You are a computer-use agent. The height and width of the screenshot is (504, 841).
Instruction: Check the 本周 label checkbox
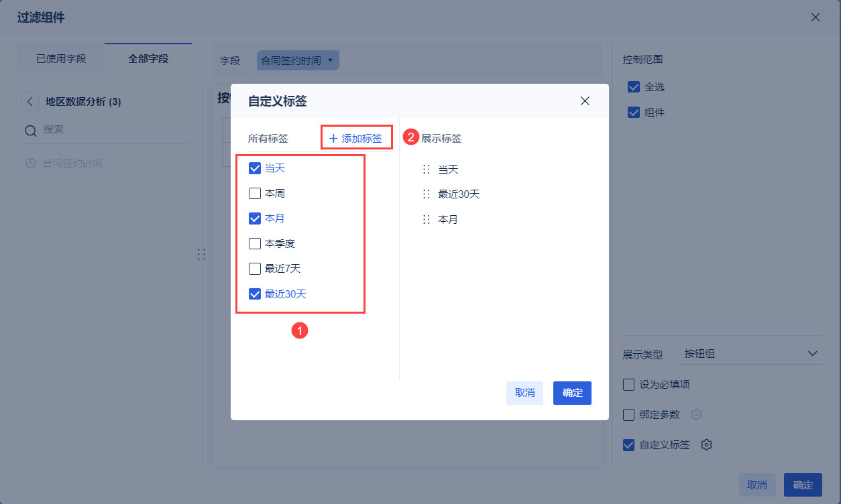(x=255, y=194)
